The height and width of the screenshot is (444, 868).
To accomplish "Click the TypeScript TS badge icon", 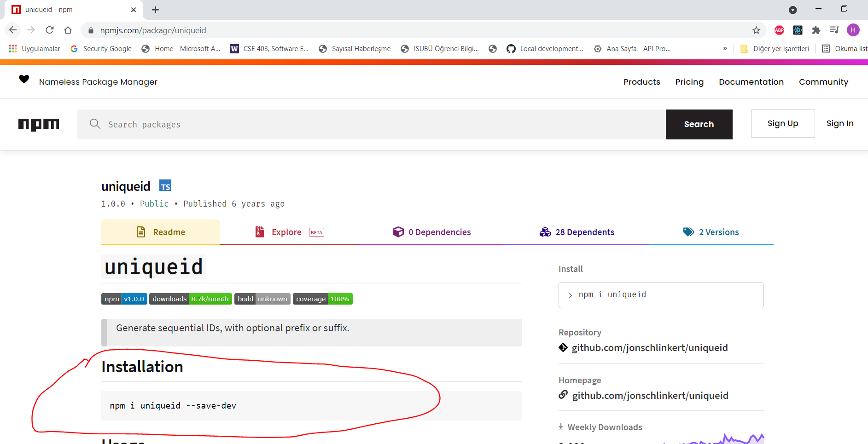I will (165, 186).
